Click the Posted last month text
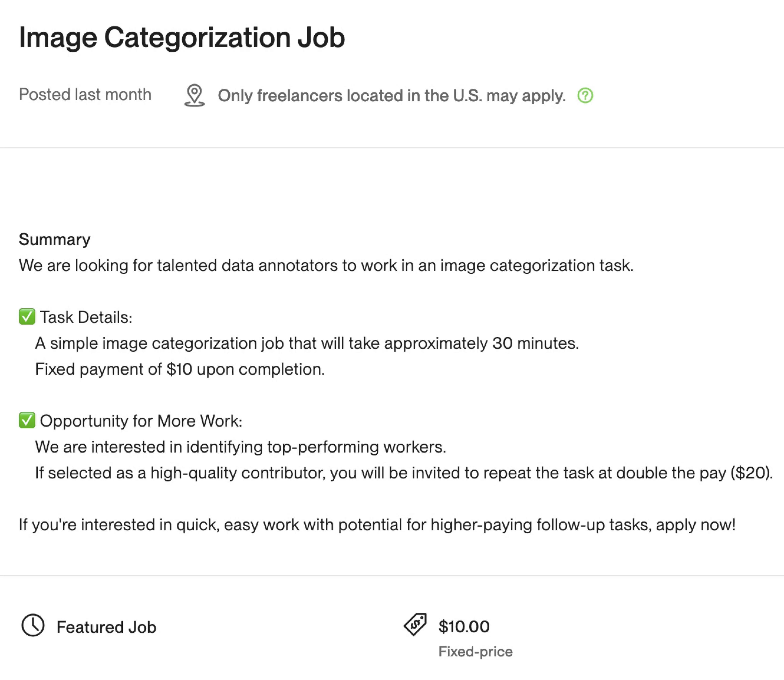Screen dimensions: 784x680 [x=85, y=95]
